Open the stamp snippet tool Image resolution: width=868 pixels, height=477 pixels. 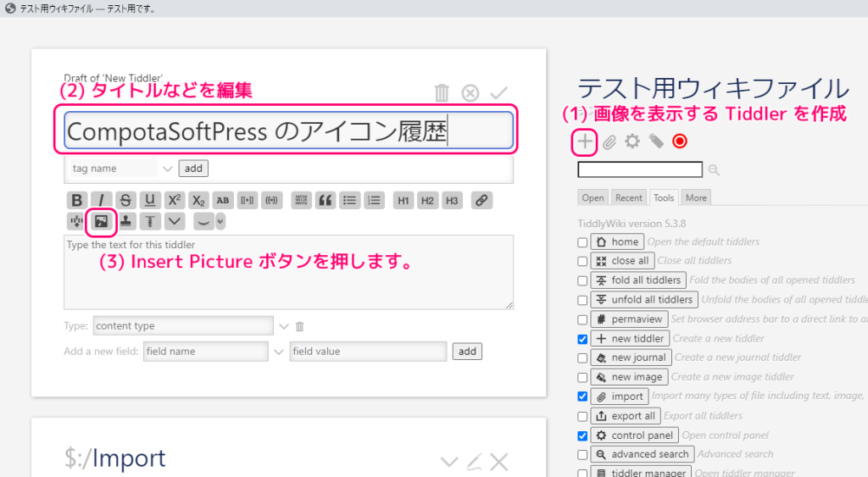[125, 221]
